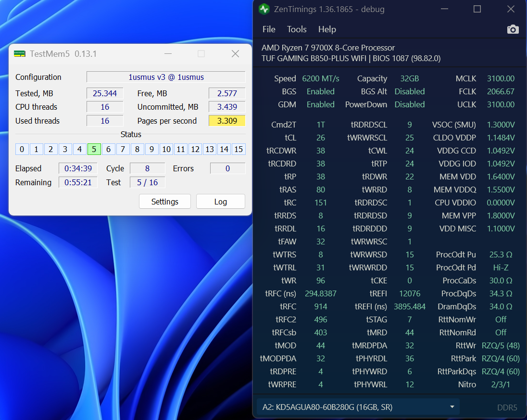Select thread status box 0
The image size is (527, 420).
click(22, 149)
